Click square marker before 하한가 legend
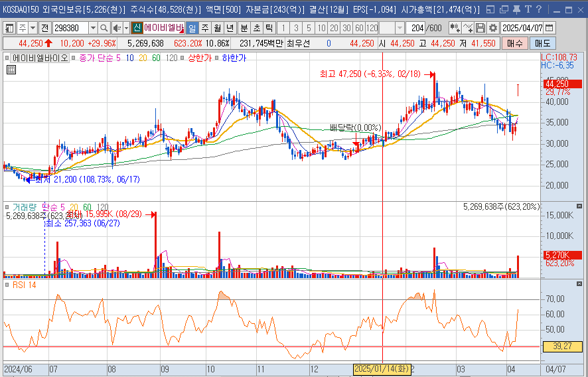Screen dimensions: 588x377 click(217, 58)
